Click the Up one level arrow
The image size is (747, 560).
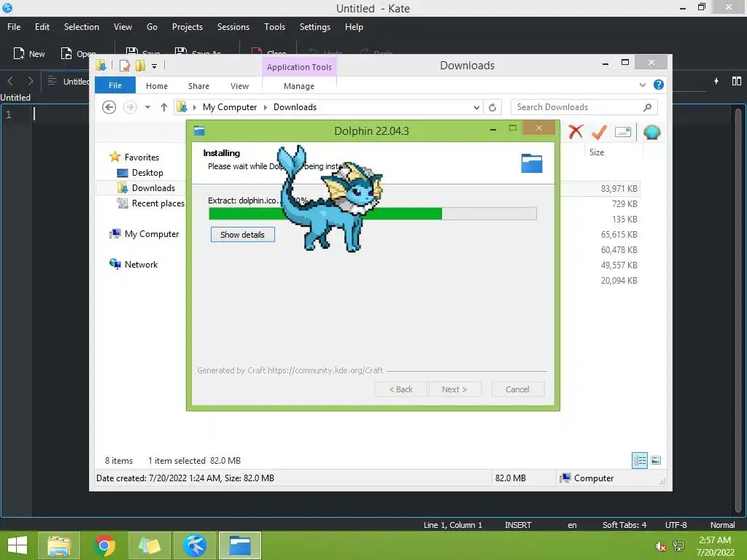coord(164,107)
